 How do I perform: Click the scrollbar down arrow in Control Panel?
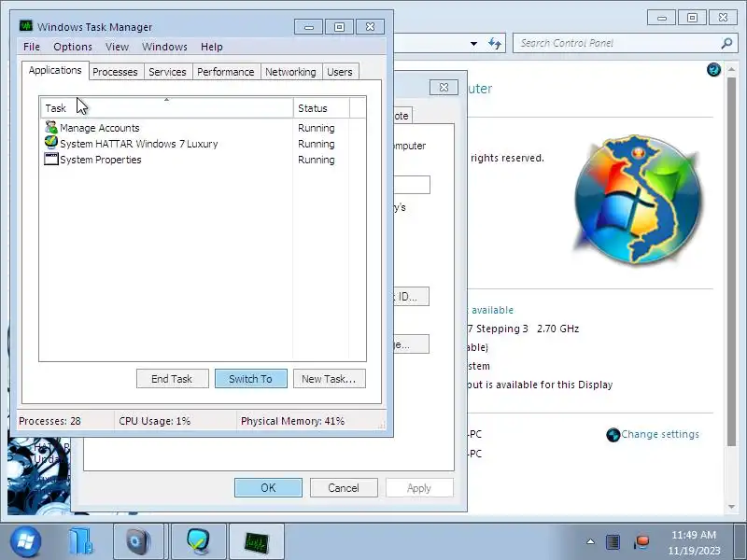pos(732,507)
